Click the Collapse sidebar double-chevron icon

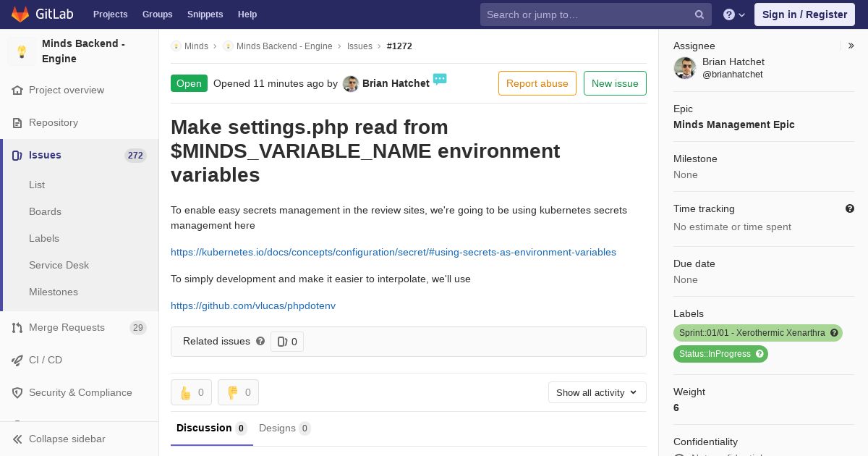(17, 439)
